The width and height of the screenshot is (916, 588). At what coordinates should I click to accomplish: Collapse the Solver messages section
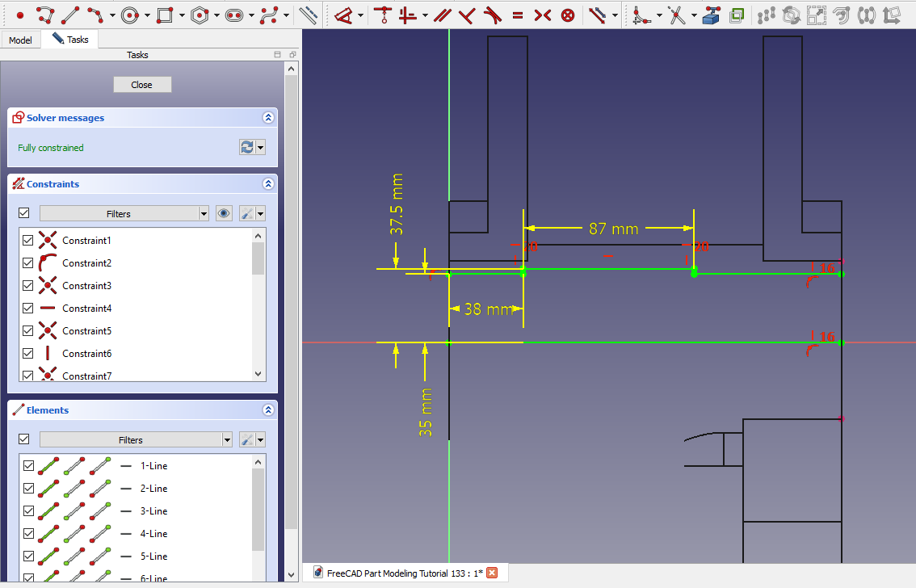(268, 118)
